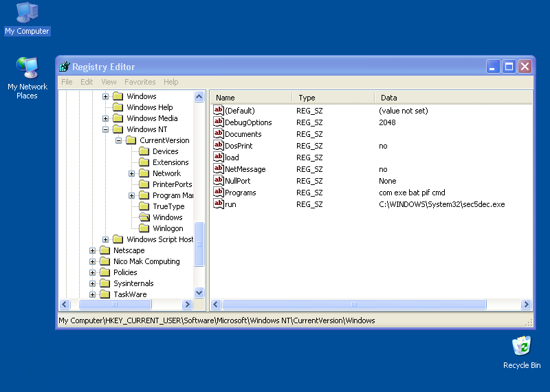Screen dimensions: 550x392
Task: Open the View menu
Action: 109,82
